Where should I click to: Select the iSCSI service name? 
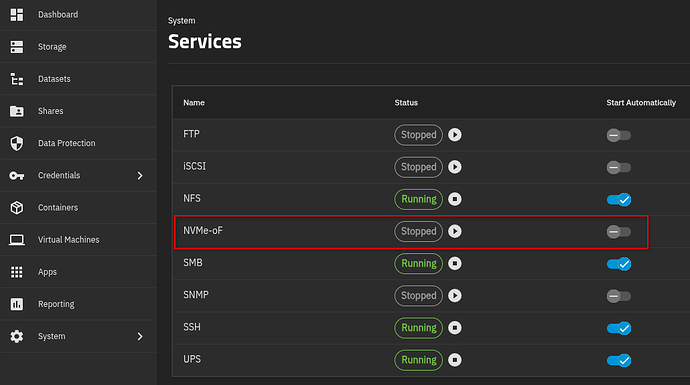pos(195,166)
